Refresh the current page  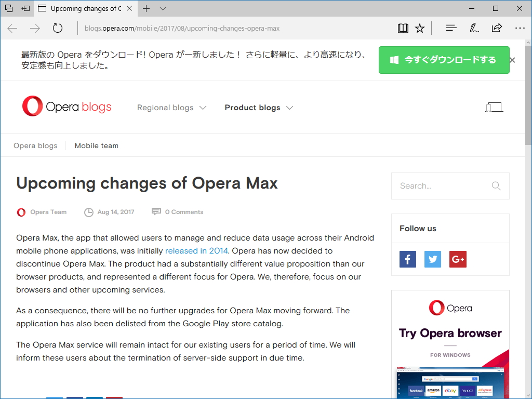coord(58,28)
